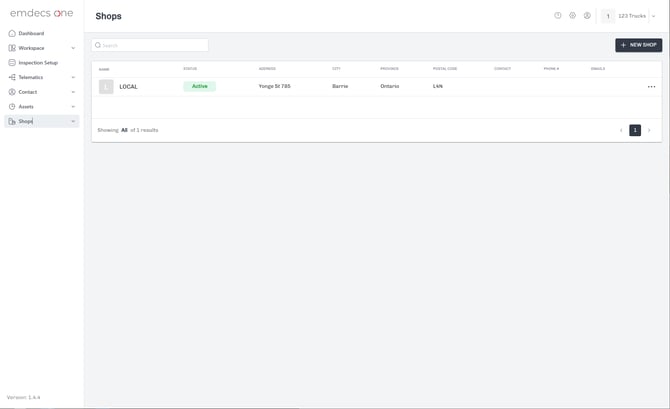Click the Showing All results text

tap(128, 130)
